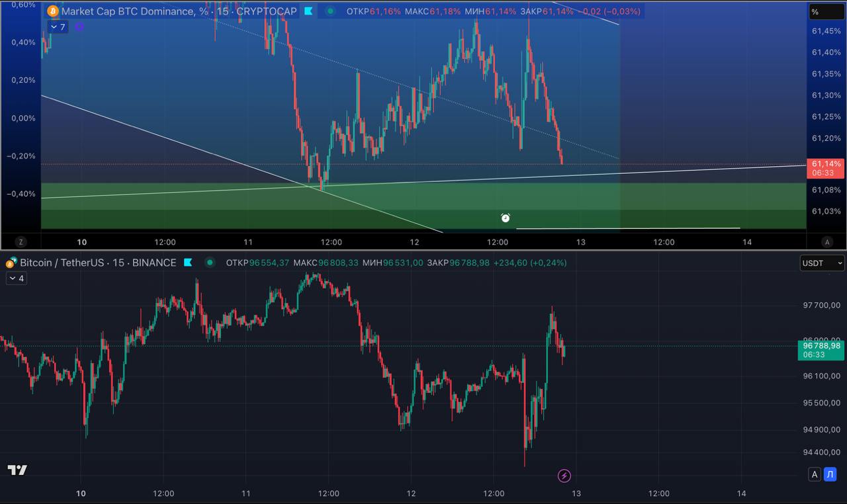Open the USDT currency dropdown
This screenshot has width=847, height=504.
pos(823,263)
